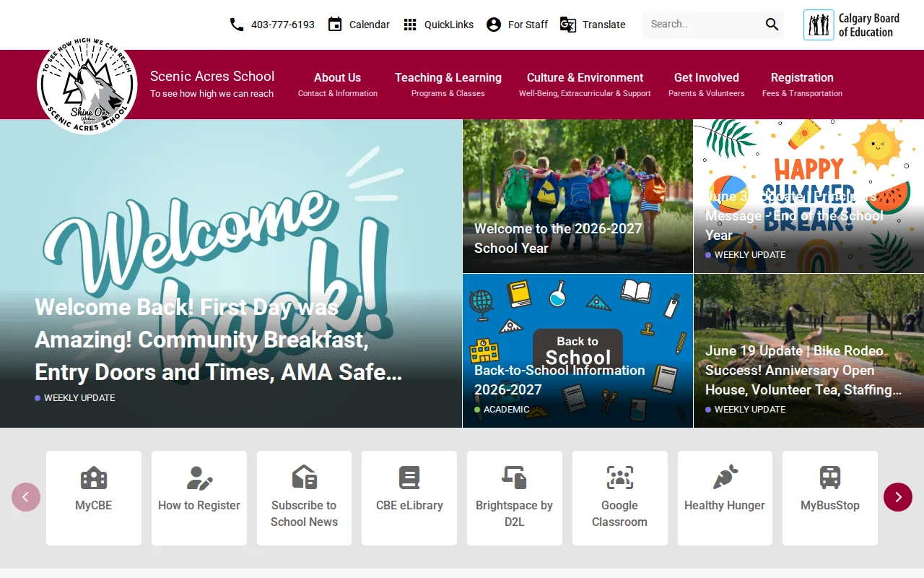This screenshot has width=924, height=578.
Task: Open the June 19 Update Bike Rodeo article
Action: [803, 370]
